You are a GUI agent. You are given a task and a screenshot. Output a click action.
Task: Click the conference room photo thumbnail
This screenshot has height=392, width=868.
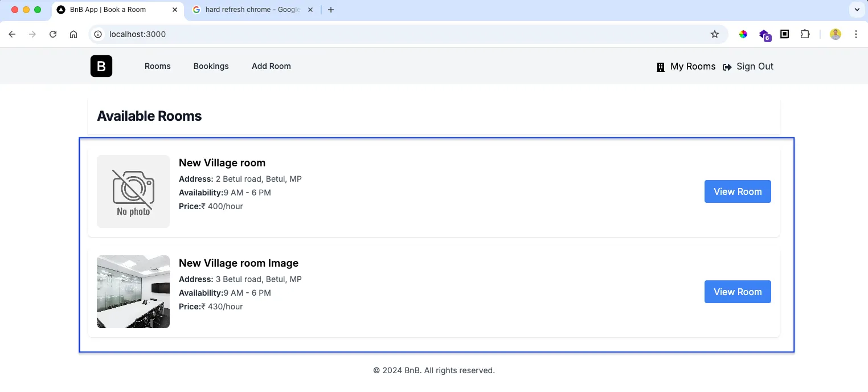[x=133, y=292]
